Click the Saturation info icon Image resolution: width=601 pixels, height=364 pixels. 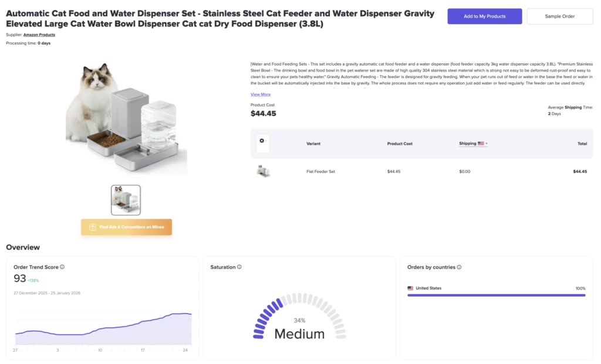[239, 267]
